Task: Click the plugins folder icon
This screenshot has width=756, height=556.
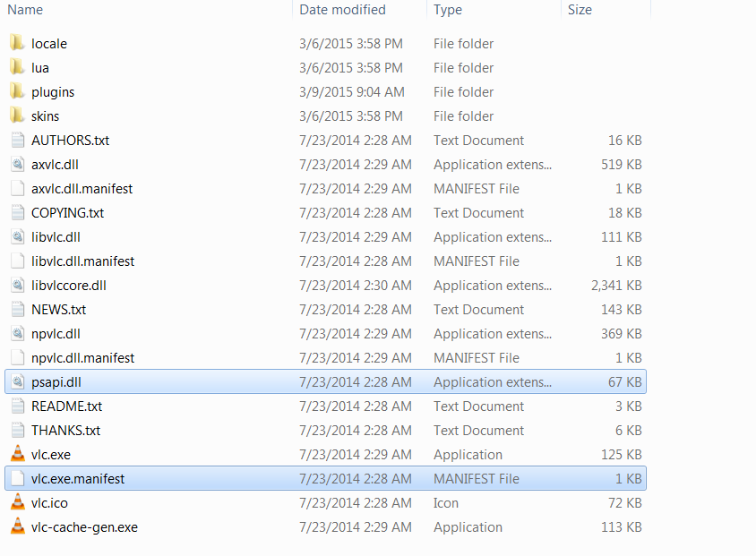Action: (17, 92)
